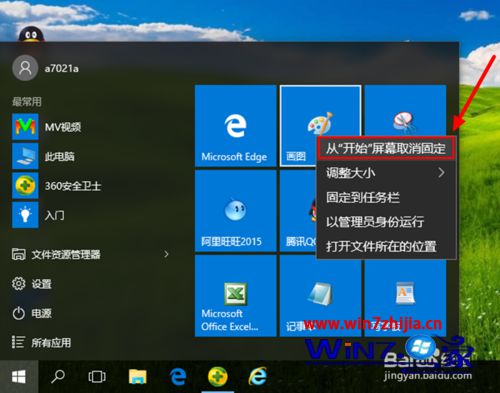The image size is (500, 393).
Task: Select 打开文件所在的位置
Action: tap(386, 246)
